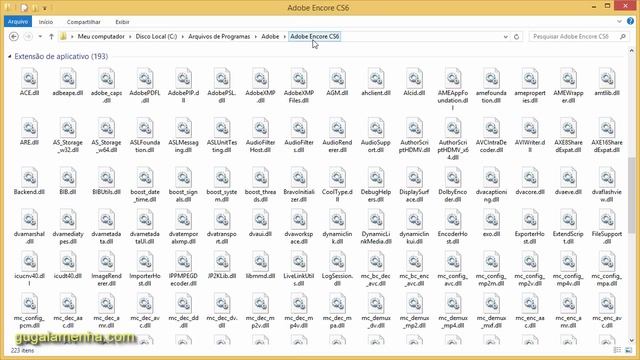This screenshot has height=360, width=640.
Task: Click Adobe Encore CS6 breadcrumb
Action: (314, 37)
